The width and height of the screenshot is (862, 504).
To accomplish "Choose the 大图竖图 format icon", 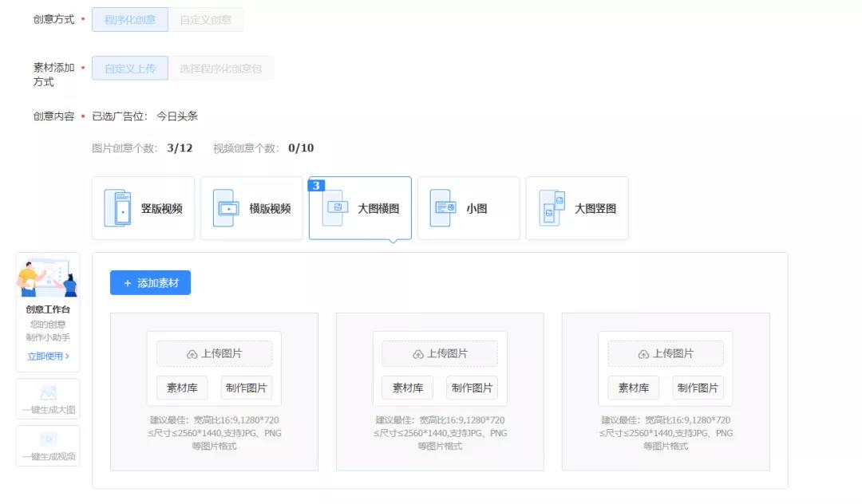I will click(552, 208).
